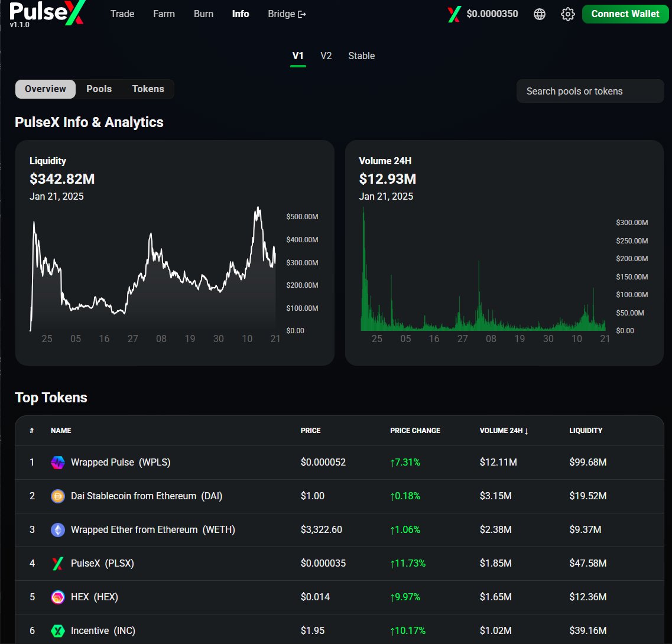Click PLSX price change 11.73%
The image size is (672, 644).
tap(408, 564)
